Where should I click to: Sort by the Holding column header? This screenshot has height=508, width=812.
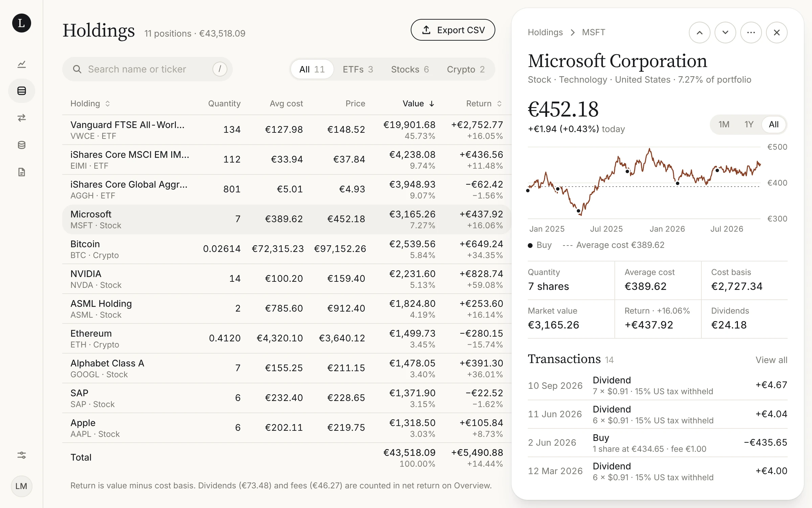[90, 104]
